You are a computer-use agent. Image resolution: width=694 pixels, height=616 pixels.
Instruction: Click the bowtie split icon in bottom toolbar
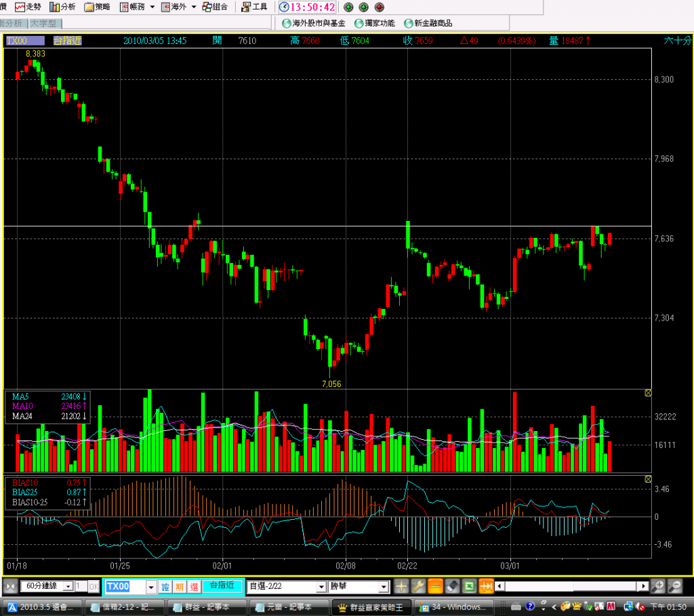click(10, 587)
